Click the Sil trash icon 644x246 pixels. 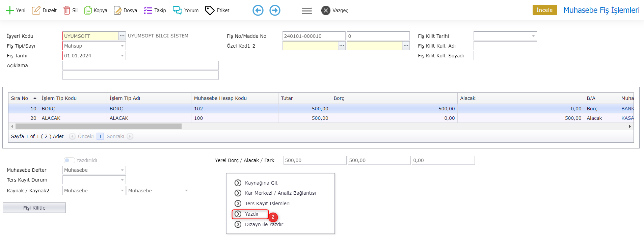coord(67,10)
